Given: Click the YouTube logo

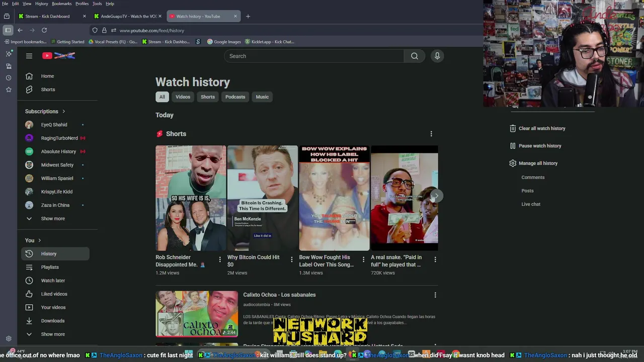Looking at the screenshot, I should click(59, 56).
